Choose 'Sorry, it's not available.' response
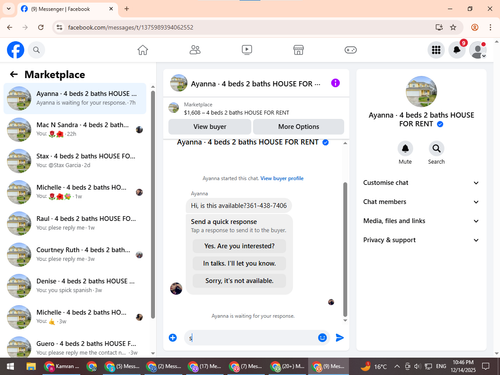 coord(239,281)
